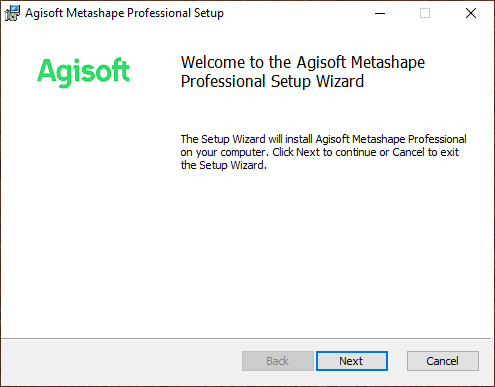This screenshot has width=495, height=387.
Task: Click the 'Professional Setup Wizard' heading line
Action: [x=272, y=81]
